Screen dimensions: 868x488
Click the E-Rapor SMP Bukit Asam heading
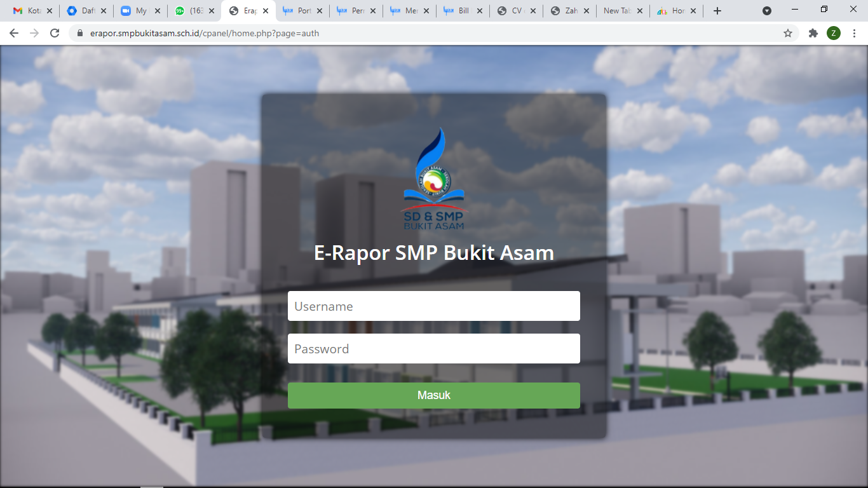pyautogui.click(x=434, y=253)
